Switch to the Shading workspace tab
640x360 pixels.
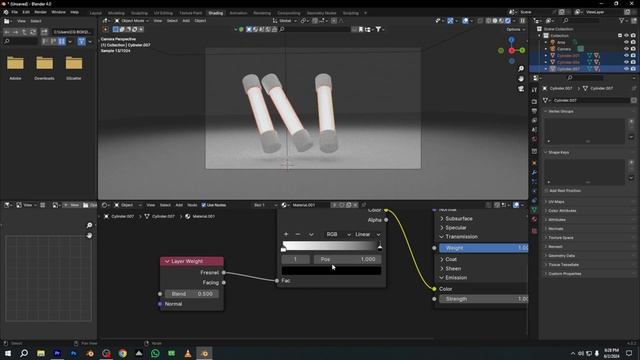pyautogui.click(x=216, y=13)
